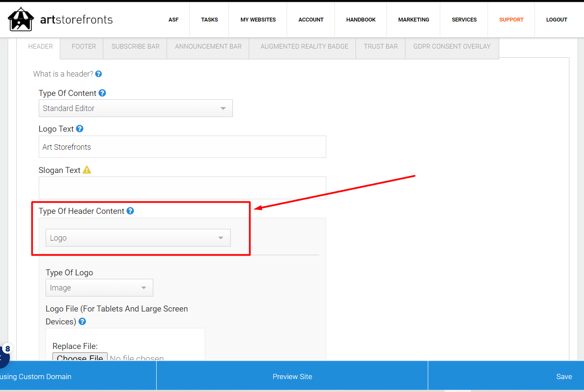This screenshot has width=584, height=392.
Task: Click Choose File button
Action: [x=80, y=357]
